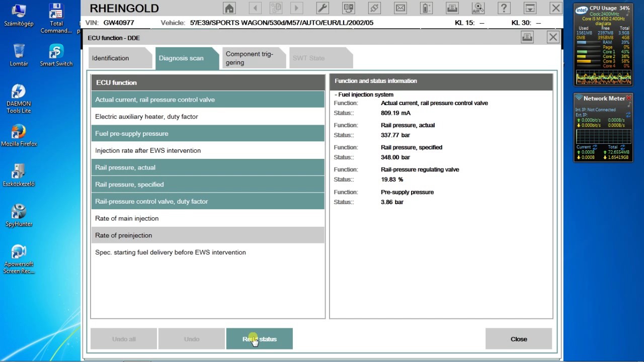This screenshot has height=362, width=644.
Task: Open the Lomtár recycle bin
Action: pos(19,55)
